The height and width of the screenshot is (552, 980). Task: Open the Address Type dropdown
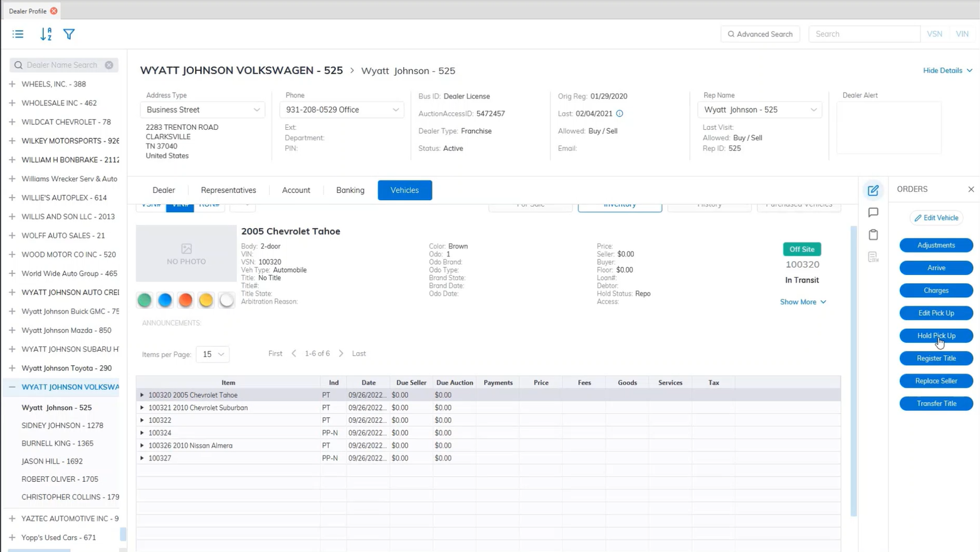[203, 110]
